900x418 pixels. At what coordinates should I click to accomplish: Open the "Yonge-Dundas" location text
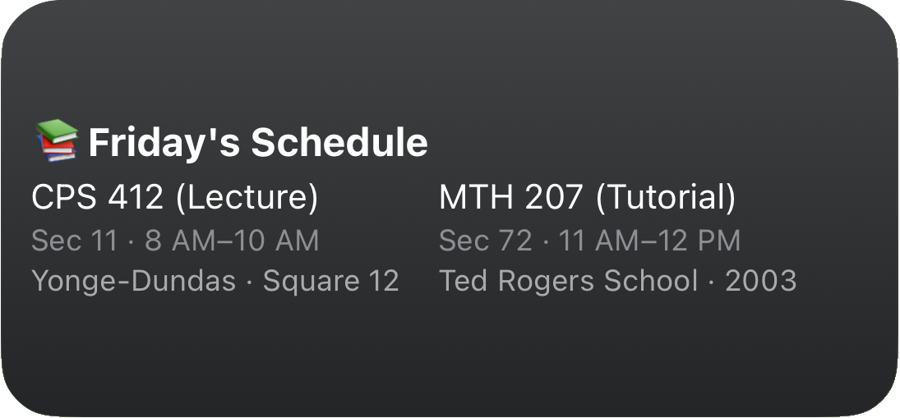tap(132, 281)
